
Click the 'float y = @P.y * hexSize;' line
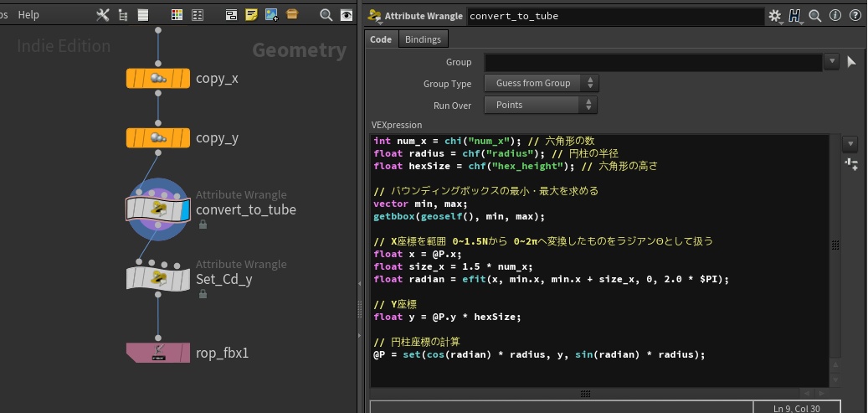point(447,317)
